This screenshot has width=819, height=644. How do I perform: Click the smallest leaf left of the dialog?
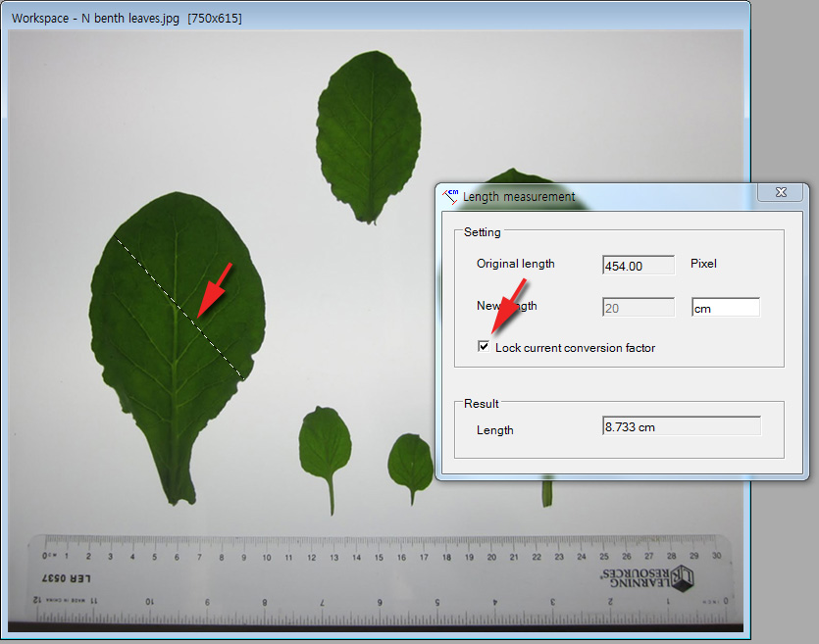(x=410, y=461)
